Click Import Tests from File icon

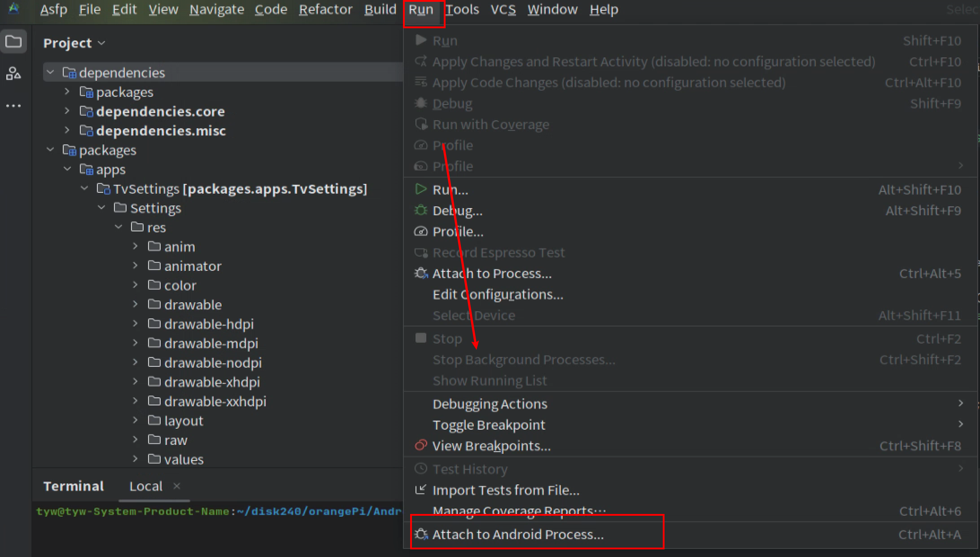click(x=420, y=490)
